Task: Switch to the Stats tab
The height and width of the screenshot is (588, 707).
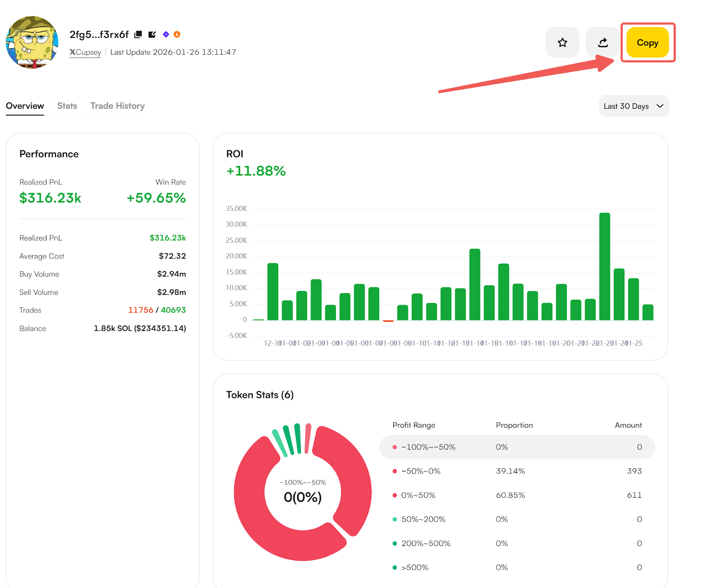Action: (x=67, y=106)
